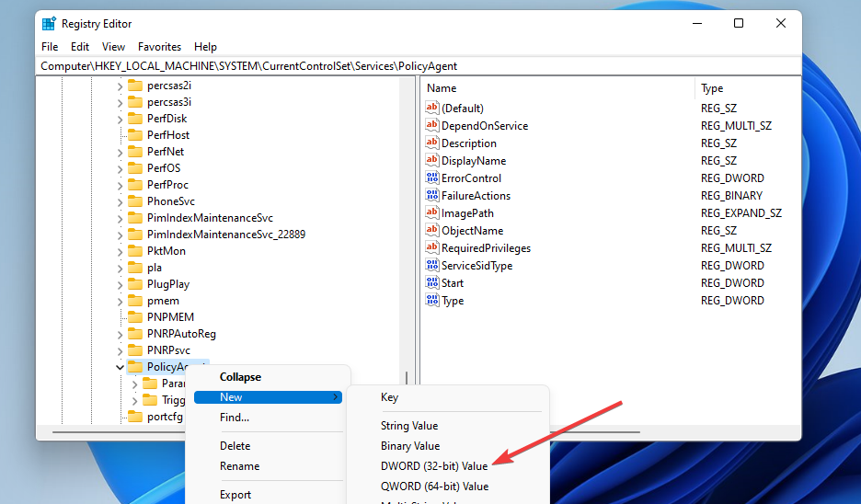Expand the PimIndexMaintenanceSvc_22889 node
The height and width of the screenshot is (504, 861).
[120, 235]
